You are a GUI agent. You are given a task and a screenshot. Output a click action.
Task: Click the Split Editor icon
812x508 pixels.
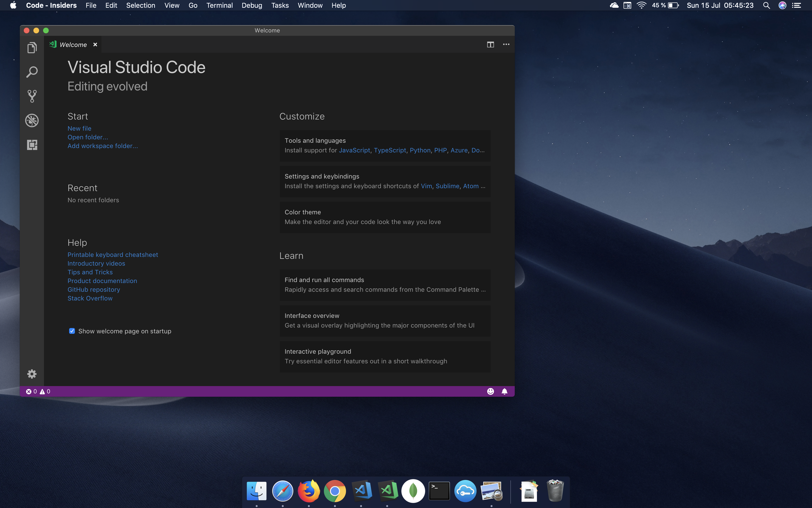490,44
